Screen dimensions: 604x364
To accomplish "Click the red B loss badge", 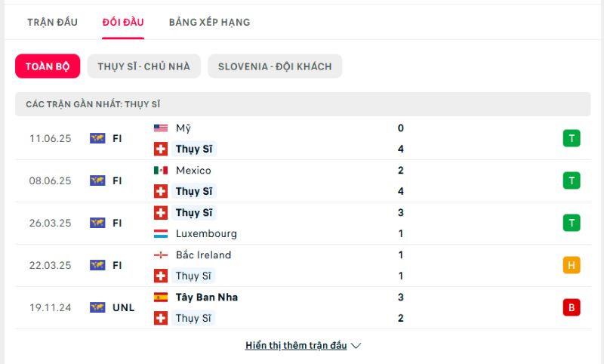I will click(572, 307).
